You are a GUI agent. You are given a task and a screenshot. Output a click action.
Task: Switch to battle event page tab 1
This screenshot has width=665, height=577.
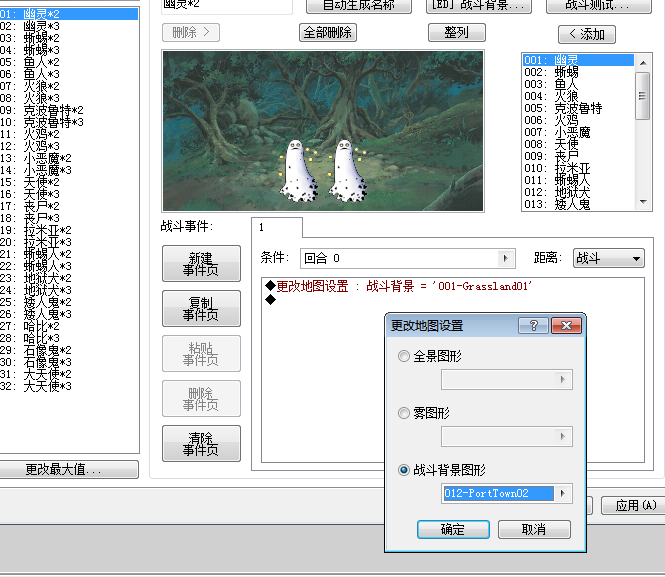pos(277,227)
